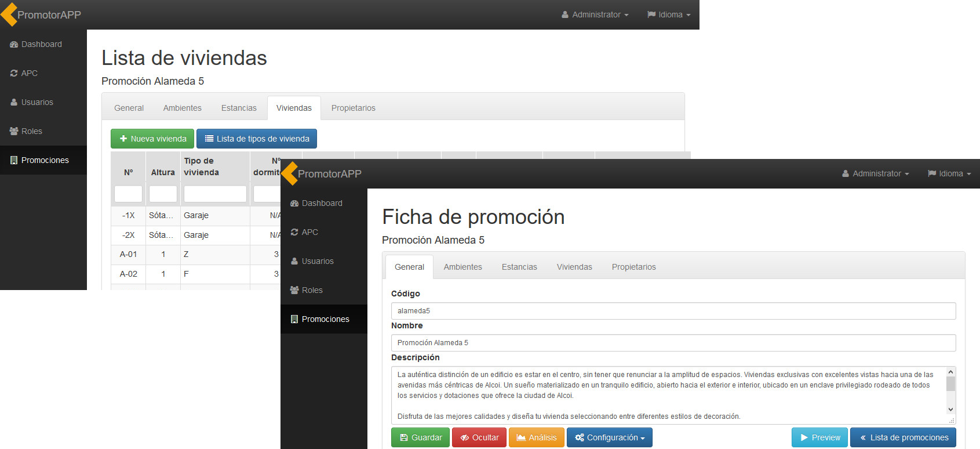This screenshot has width=980, height=449.
Task: Select Viviendas tab in Lista de viviendas
Action: pyautogui.click(x=294, y=108)
